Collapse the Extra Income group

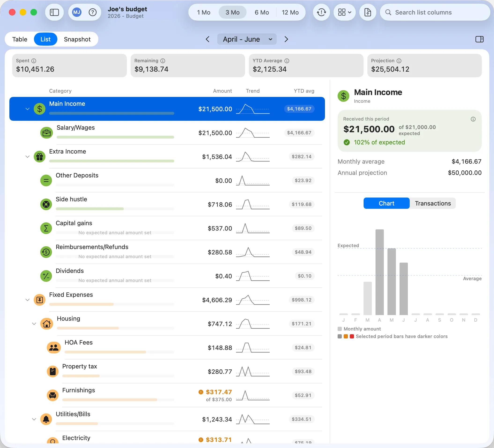[27, 157]
